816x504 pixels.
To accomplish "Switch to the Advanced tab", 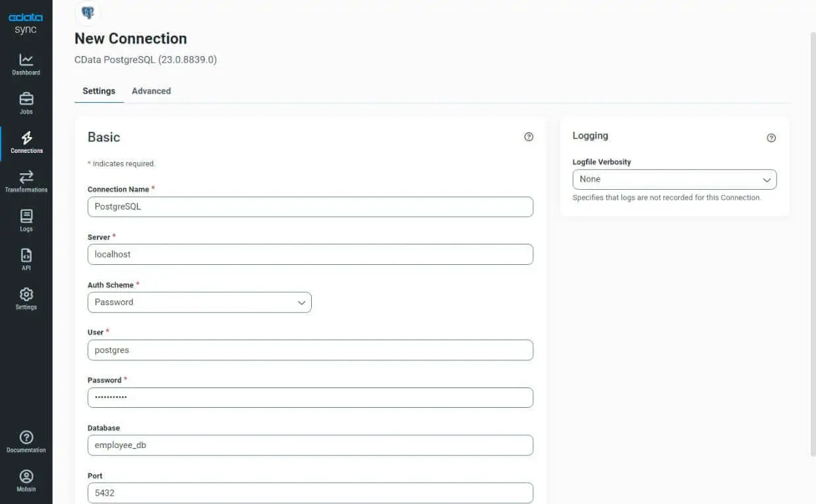I will (x=151, y=91).
